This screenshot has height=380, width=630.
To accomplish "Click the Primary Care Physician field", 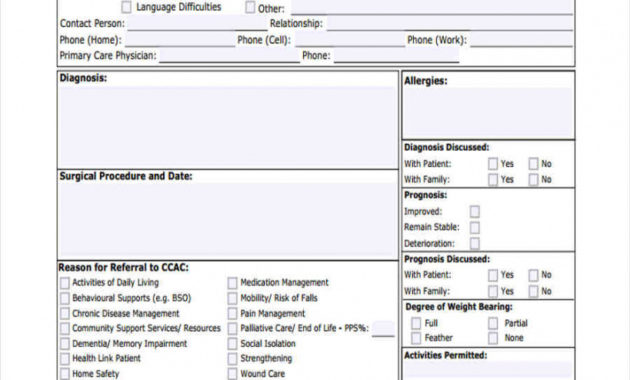I will point(229,56).
